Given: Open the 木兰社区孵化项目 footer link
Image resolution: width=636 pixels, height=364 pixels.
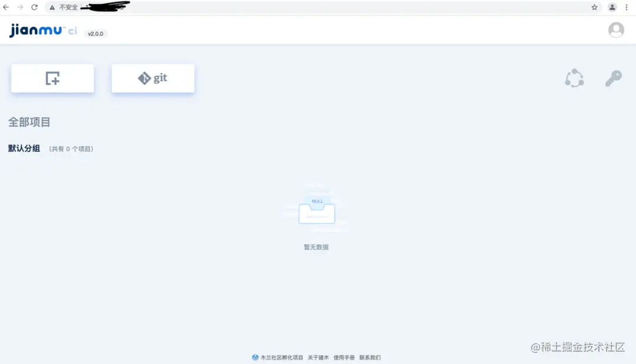Looking at the screenshot, I should (x=278, y=358).
